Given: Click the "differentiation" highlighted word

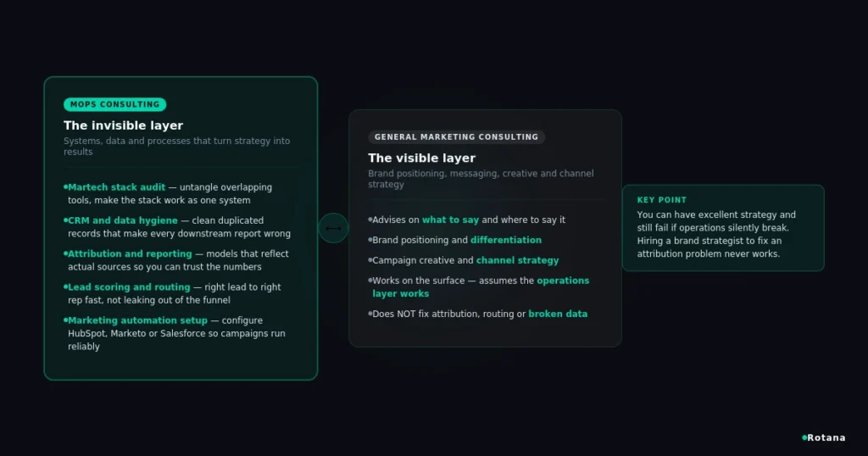Looking at the screenshot, I should [506, 240].
